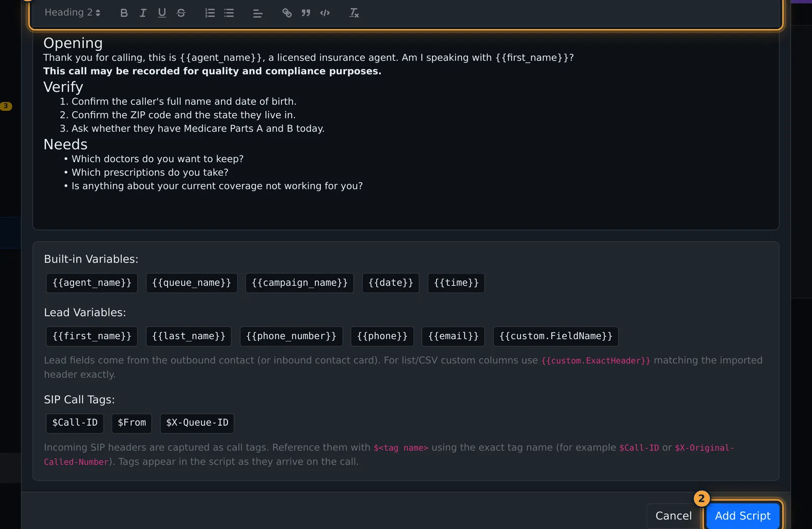The image size is (812, 529).
Task: Click the yellow 3 badge in the background sidebar
Action: 6,106
